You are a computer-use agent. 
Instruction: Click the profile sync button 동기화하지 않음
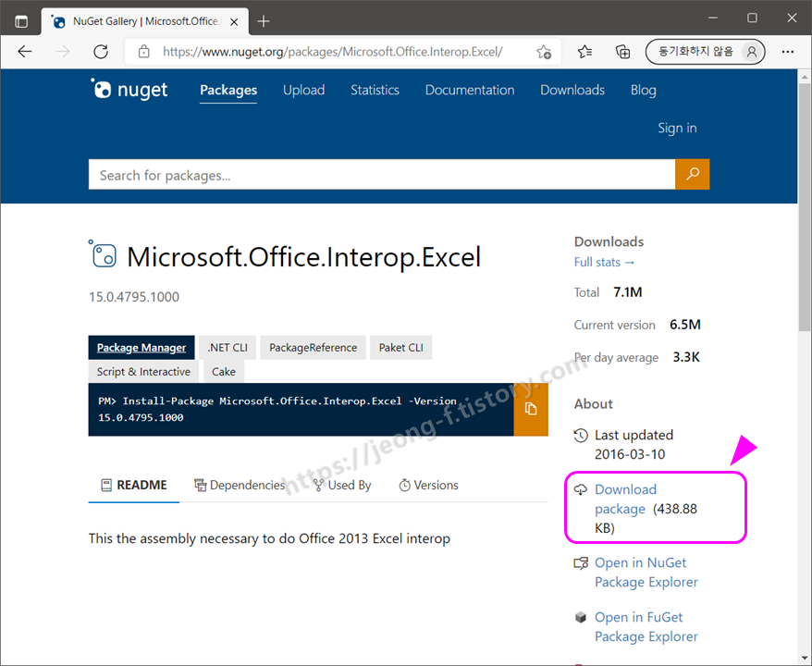click(705, 51)
